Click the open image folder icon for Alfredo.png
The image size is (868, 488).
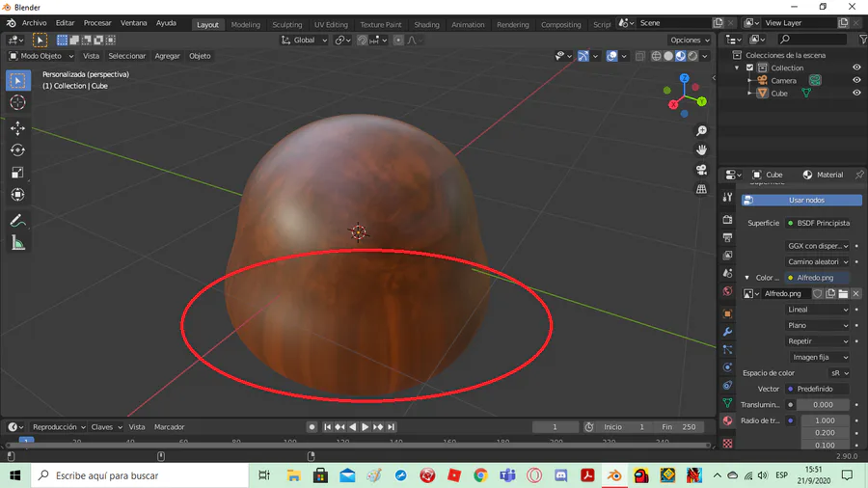pyautogui.click(x=843, y=294)
